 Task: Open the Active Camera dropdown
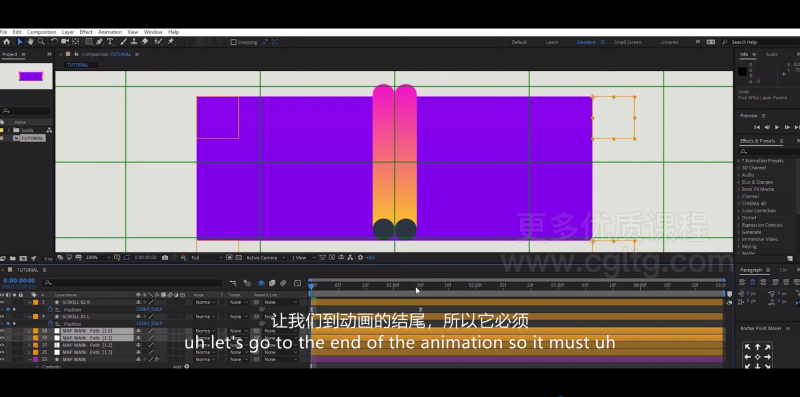pos(265,258)
